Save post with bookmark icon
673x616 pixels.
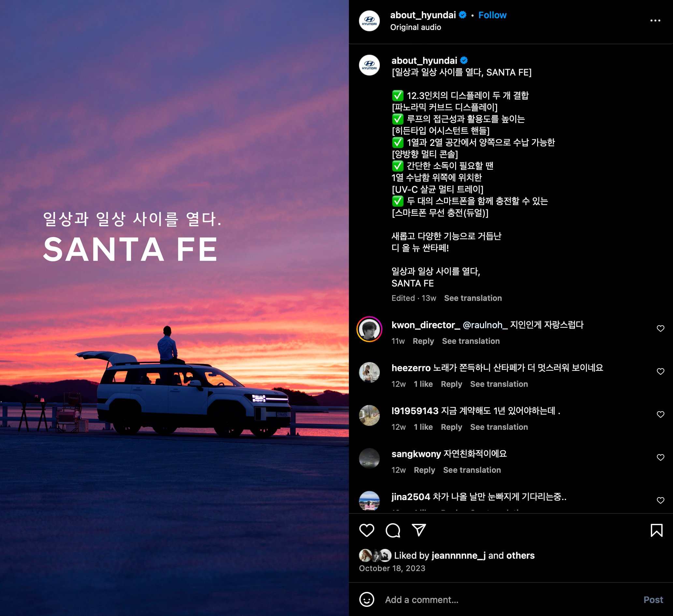pyautogui.click(x=656, y=530)
